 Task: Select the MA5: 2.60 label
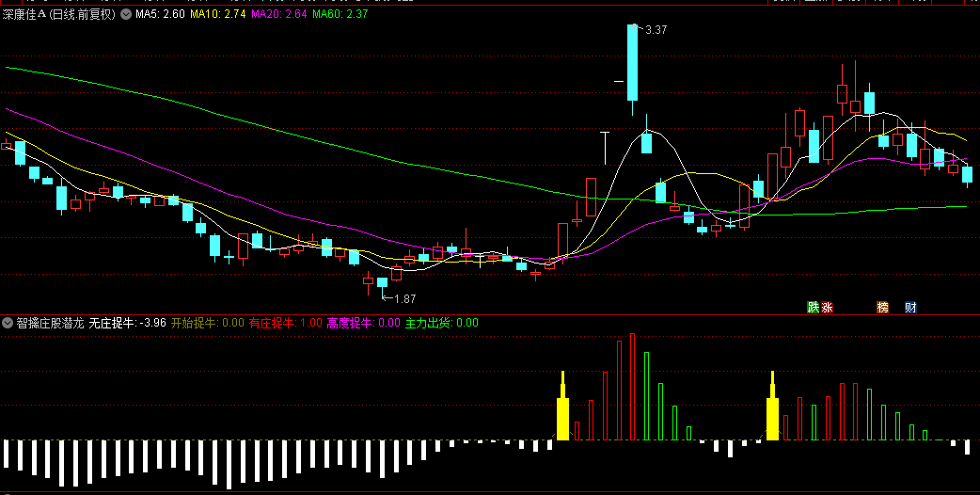coord(160,14)
